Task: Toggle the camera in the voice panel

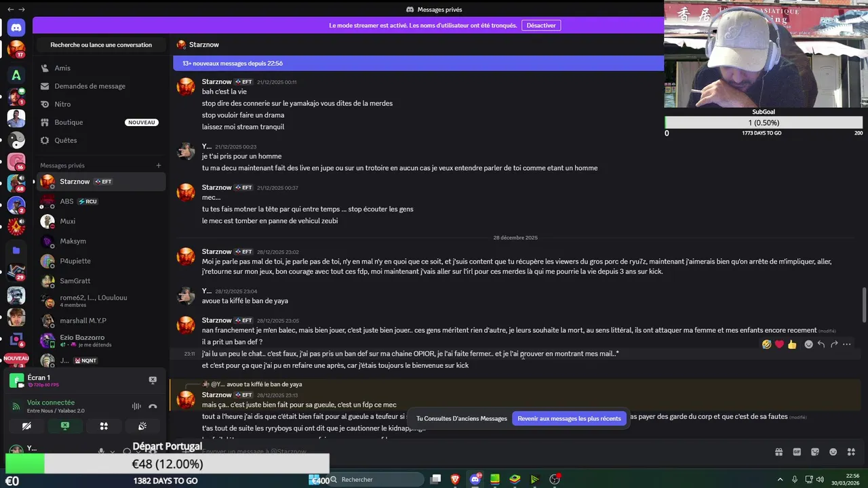Action: click(26, 426)
